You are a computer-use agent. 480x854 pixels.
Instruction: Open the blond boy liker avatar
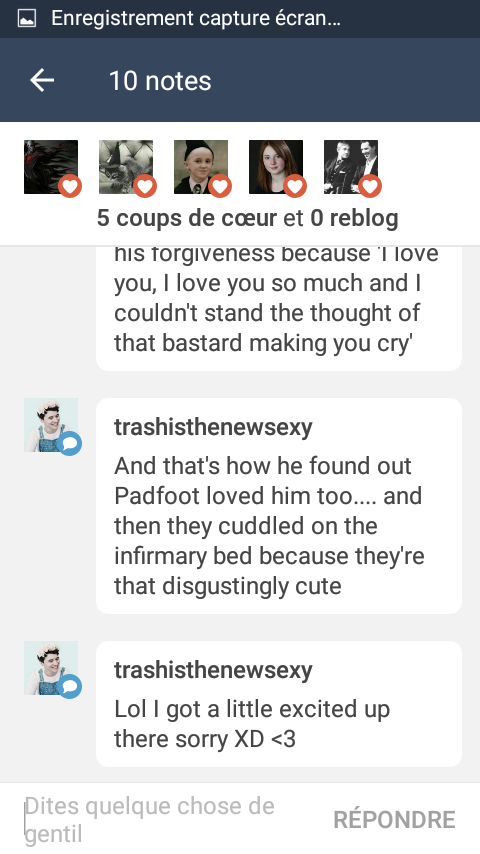tap(201, 167)
